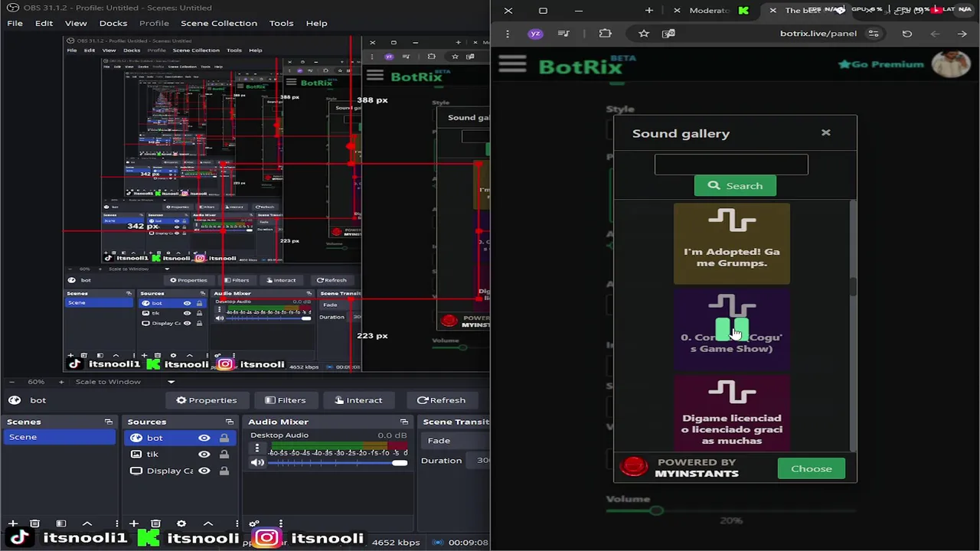Screen dimensions: 980x551
Task: Open browser profile yz avatar
Action: coord(536,34)
